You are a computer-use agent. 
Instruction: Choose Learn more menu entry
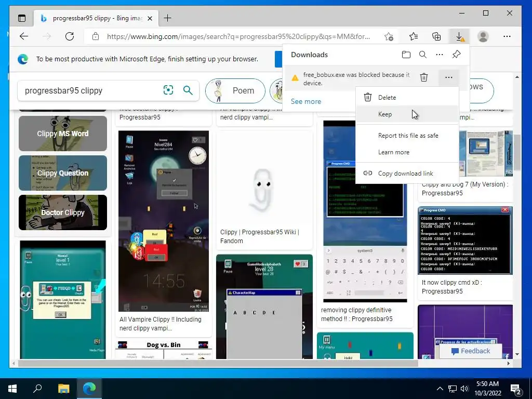click(x=407, y=152)
